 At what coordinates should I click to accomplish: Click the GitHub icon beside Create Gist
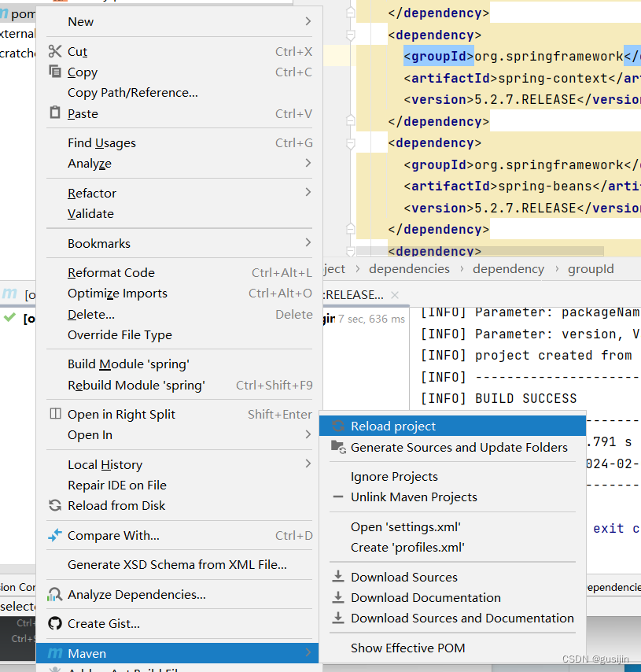coord(55,623)
